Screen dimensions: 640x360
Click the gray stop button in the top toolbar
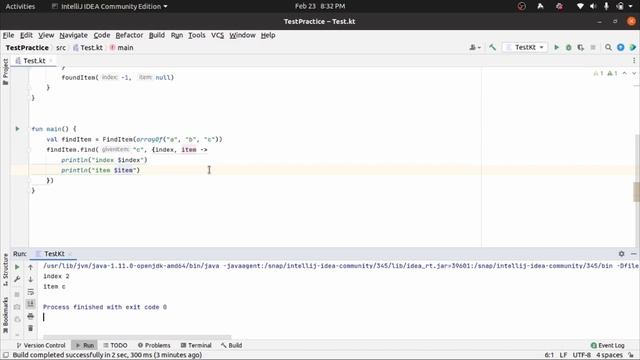(593, 47)
